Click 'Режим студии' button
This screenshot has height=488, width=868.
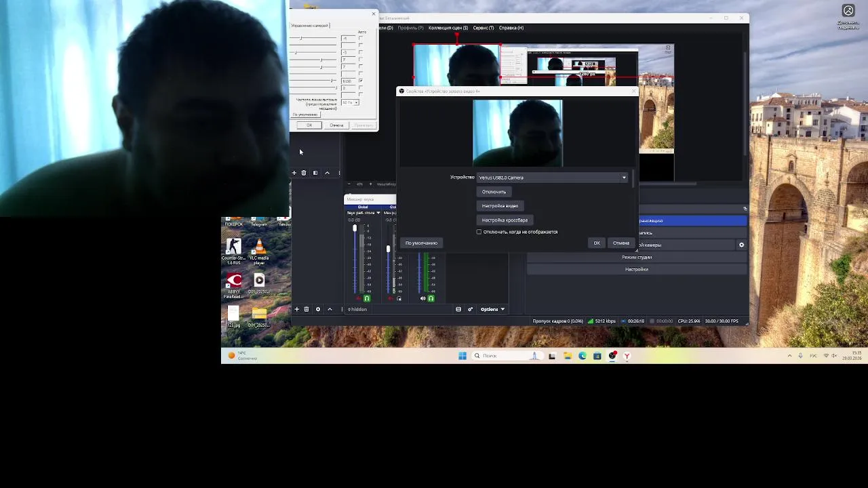click(637, 257)
